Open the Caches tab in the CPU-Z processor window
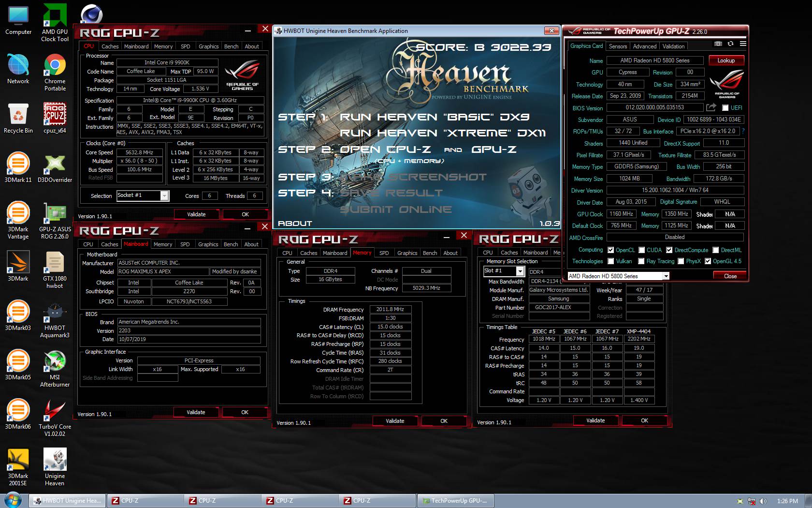 point(110,46)
